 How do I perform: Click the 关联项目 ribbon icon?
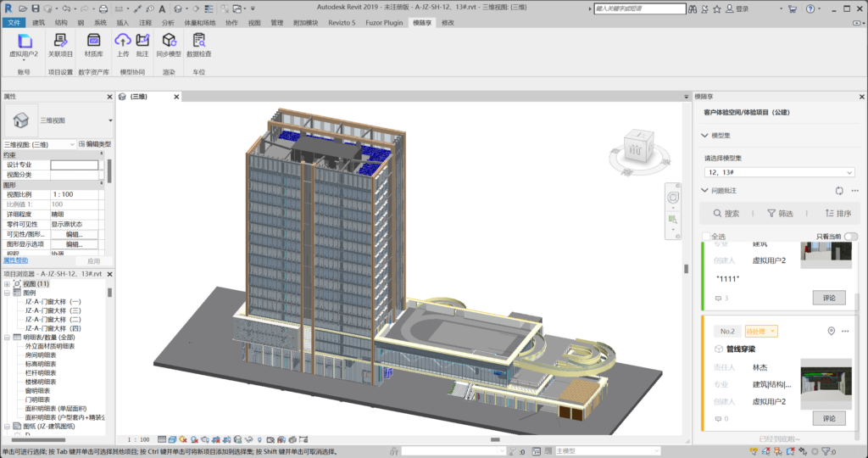pyautogui.click(x=60, y=41)
